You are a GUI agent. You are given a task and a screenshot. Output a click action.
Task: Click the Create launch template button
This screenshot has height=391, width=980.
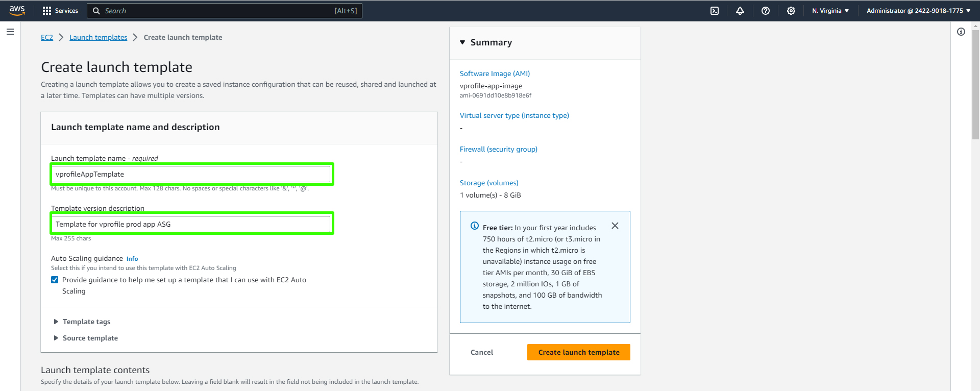[x=579, y=352]
